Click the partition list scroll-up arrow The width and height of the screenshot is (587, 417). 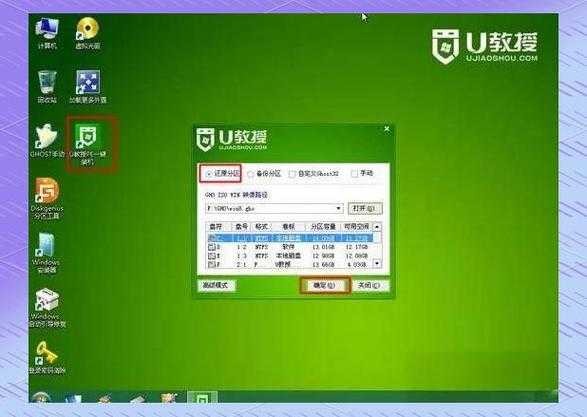pos(377,226)
